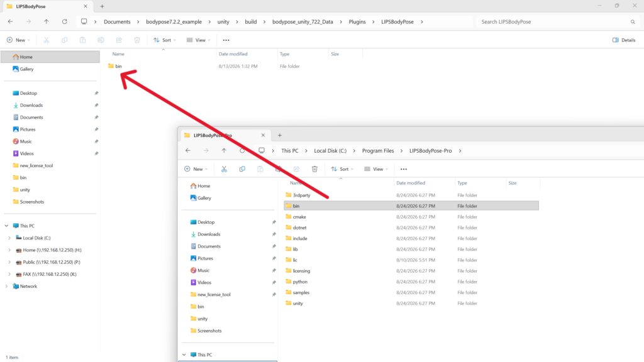The height and width of the screenshot is (362, 644).
Task: Refresh the back LIPSBodyPose window
Action: [x=65, y=22]
